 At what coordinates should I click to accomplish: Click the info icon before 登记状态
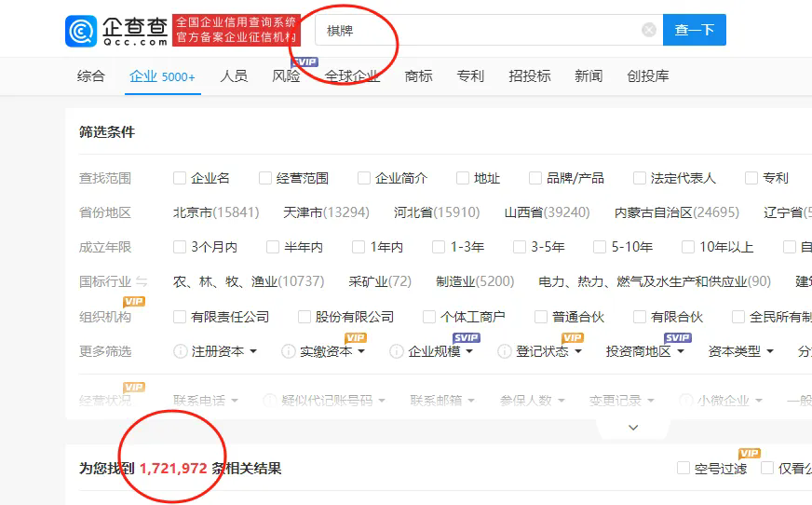click(505, 351)
